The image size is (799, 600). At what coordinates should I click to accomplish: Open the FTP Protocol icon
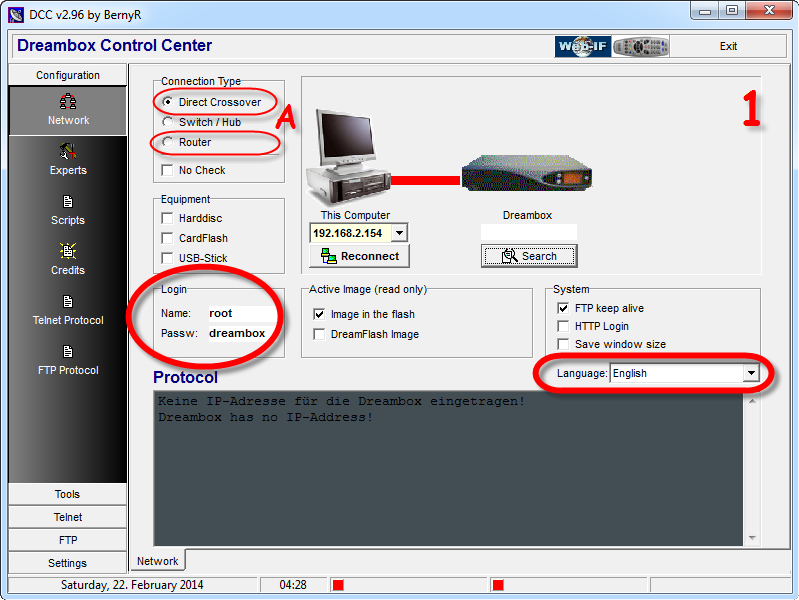(68, 351)
